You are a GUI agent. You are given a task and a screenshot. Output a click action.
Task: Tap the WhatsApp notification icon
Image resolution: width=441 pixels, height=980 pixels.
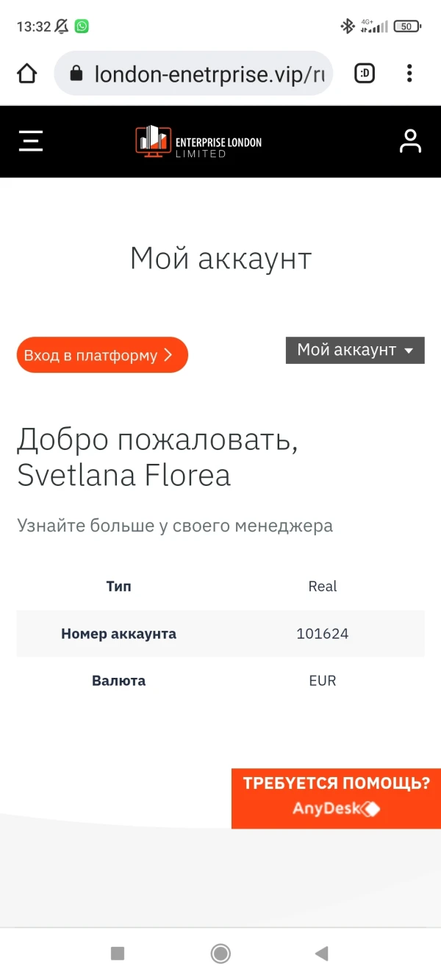point(82,26)
